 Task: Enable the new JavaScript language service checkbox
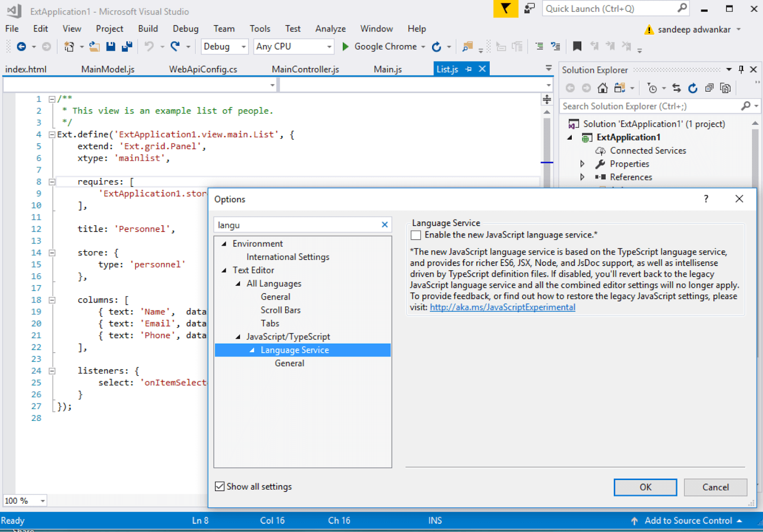[416, 235]
